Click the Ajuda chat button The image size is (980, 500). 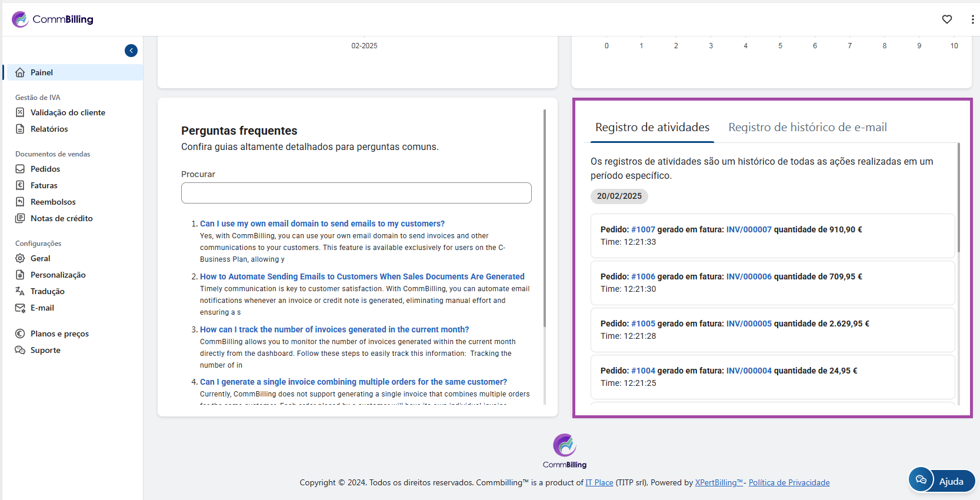click(x=942, y=481)
